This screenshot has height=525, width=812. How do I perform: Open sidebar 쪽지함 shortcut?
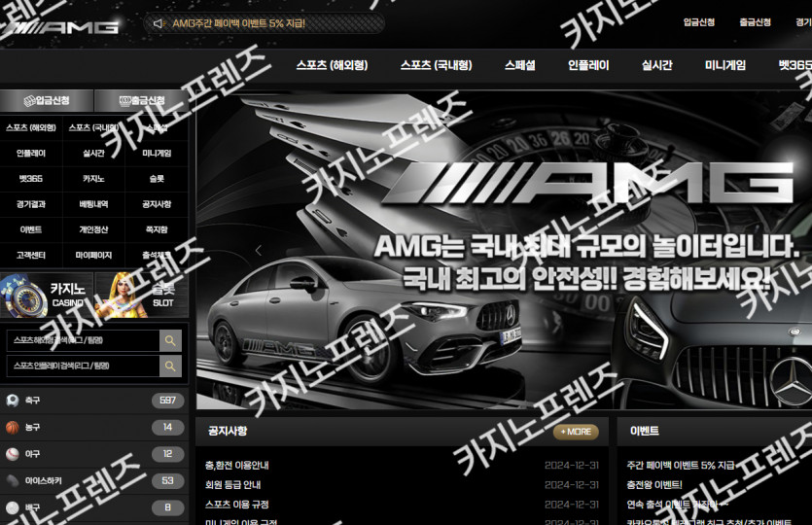157,229
